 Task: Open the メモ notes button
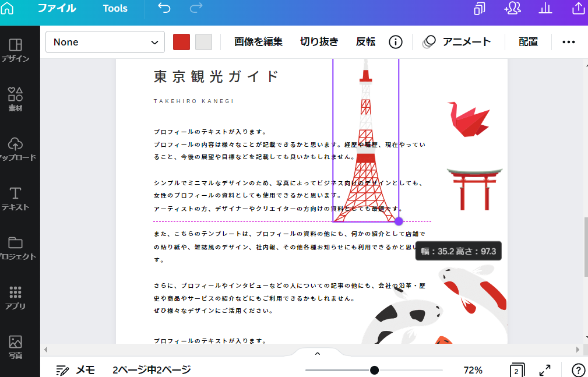click(75, 370)
